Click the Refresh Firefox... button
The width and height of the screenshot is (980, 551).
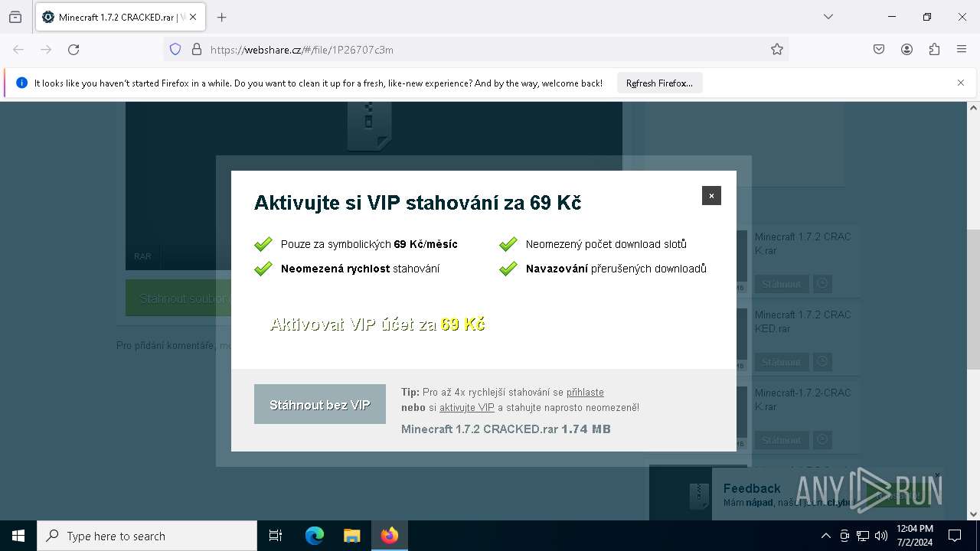(659, 83)
